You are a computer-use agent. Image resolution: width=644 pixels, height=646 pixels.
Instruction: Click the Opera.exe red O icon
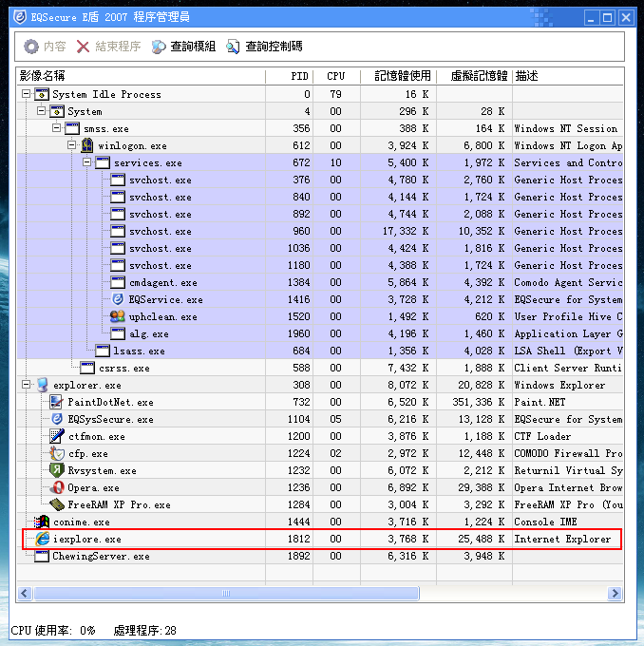click(57, 487)
